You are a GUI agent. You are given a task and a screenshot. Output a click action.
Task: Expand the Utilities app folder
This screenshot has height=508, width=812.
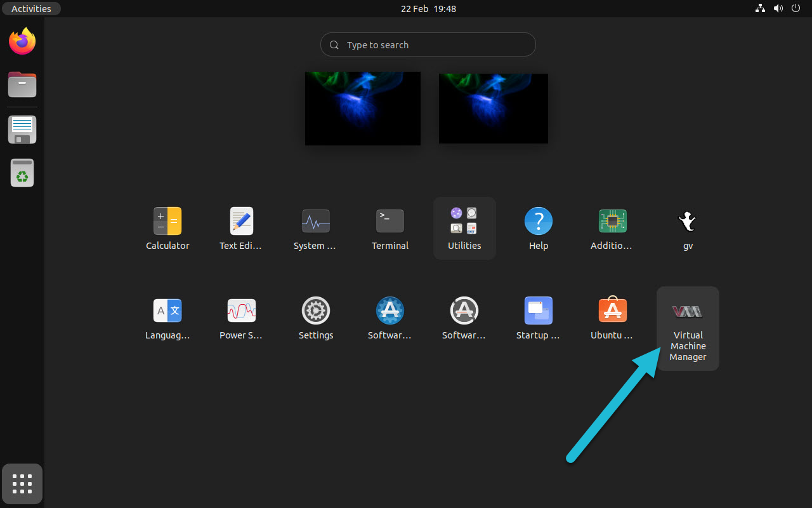click(x=464, y=227)
